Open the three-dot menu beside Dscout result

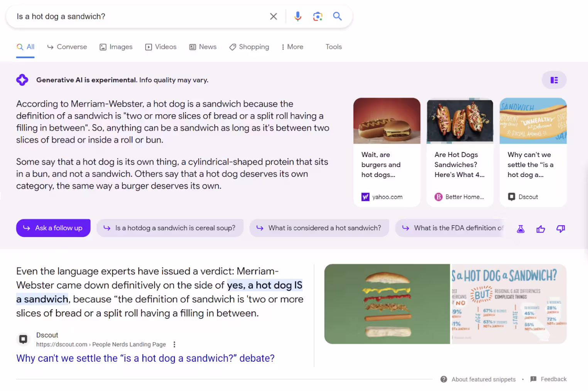click(x=174, y=344)
